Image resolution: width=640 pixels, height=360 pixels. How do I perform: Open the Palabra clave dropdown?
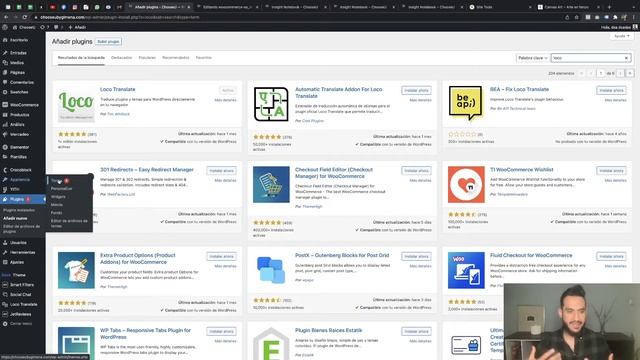532,58
